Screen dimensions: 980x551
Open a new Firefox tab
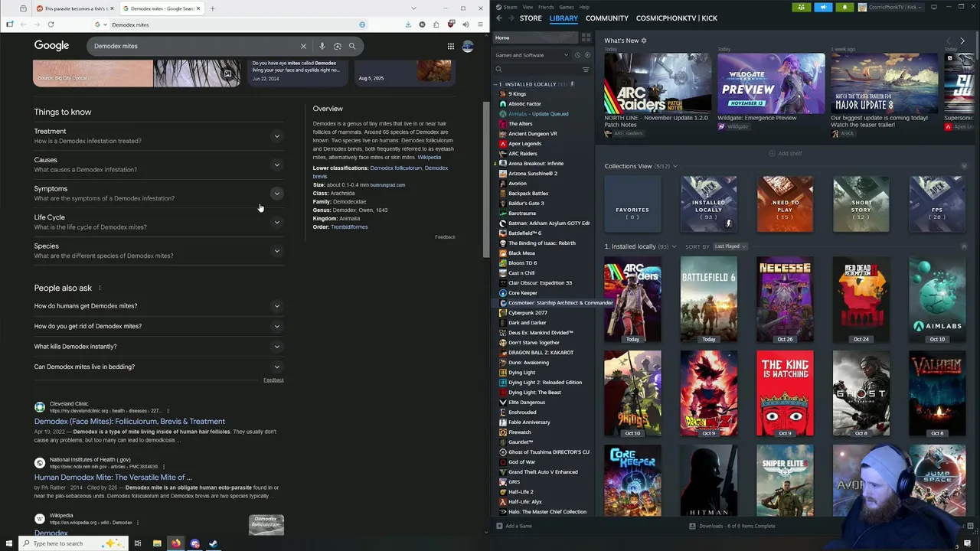click(x=212, y=8)
